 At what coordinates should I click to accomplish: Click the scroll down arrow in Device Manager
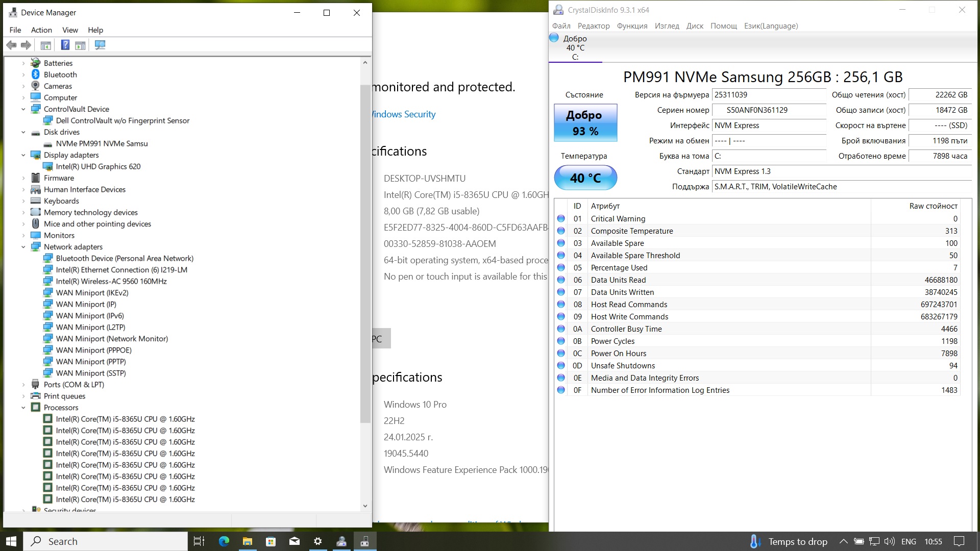point(365,506)
